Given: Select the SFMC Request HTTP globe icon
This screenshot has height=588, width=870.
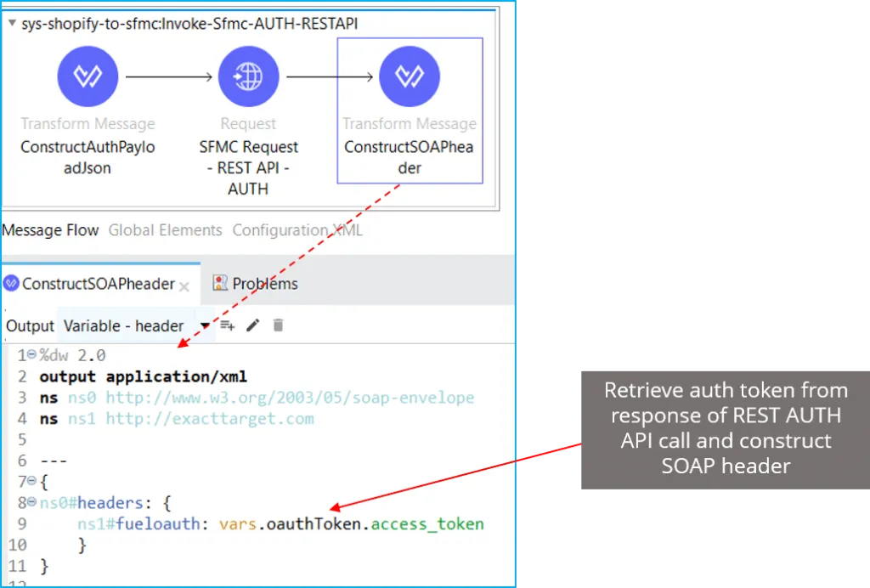Looking at the screenshot, I should 248,77.
